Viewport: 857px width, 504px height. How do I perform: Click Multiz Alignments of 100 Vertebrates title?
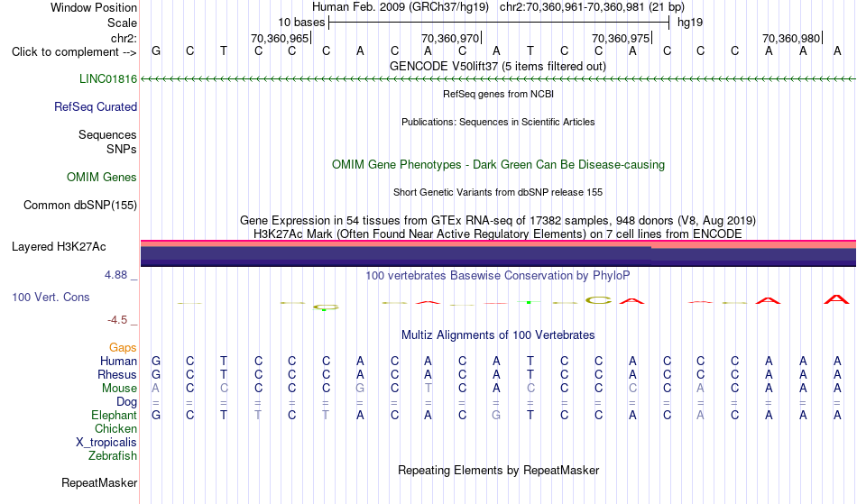tap(498, 334)
